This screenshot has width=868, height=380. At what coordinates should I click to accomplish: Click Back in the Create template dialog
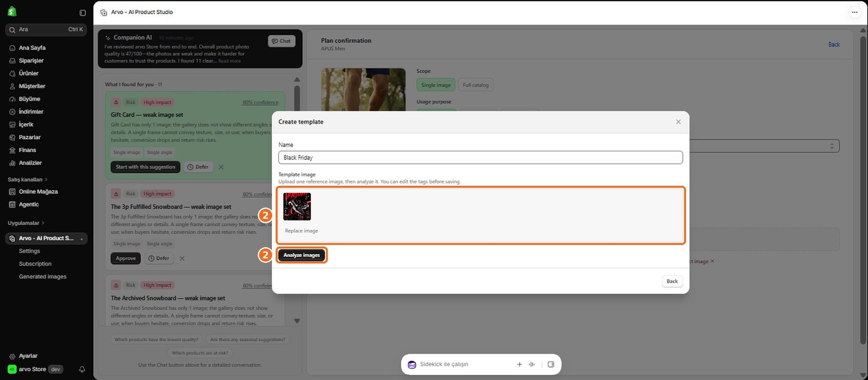pyautogui.click(x=672, y=281)
